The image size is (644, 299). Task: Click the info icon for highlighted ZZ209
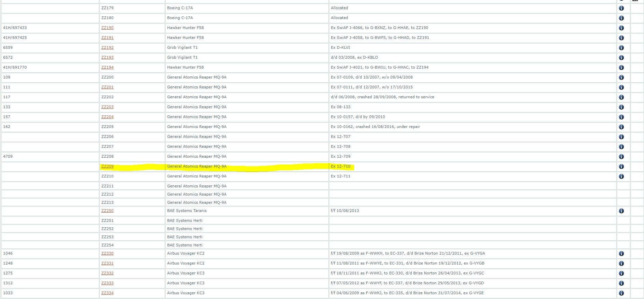point(621,167)
